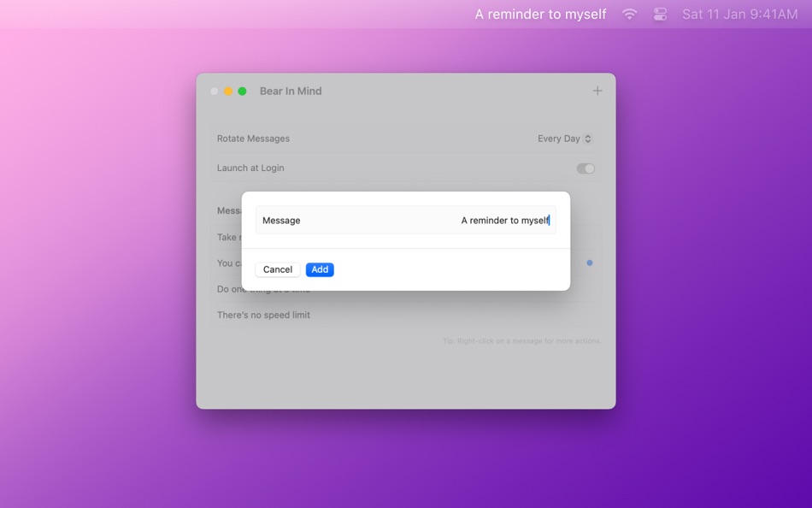Click the yellow minimize window button
Viewport: 812px width, 508px height.
coord(228,92)
